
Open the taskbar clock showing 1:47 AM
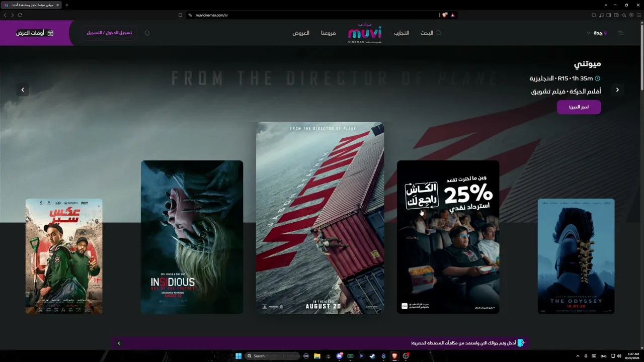point(631,356)
